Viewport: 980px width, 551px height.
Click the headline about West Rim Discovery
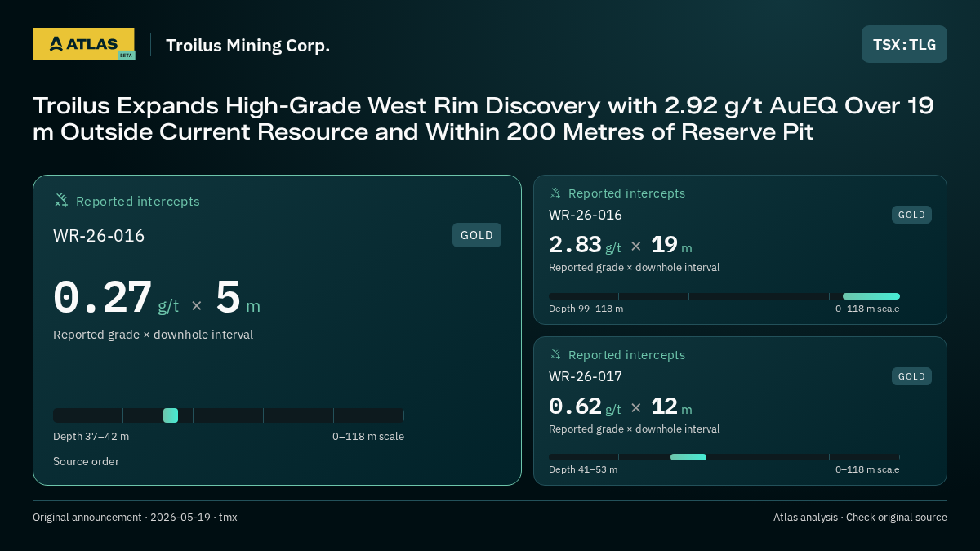coord(483,118)
